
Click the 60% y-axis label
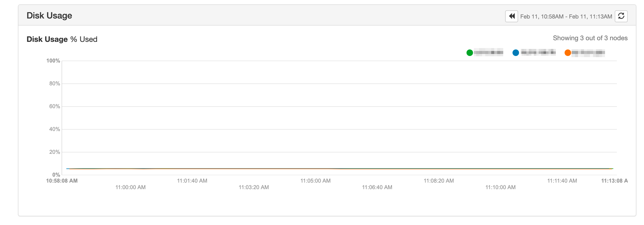[55, 106]
